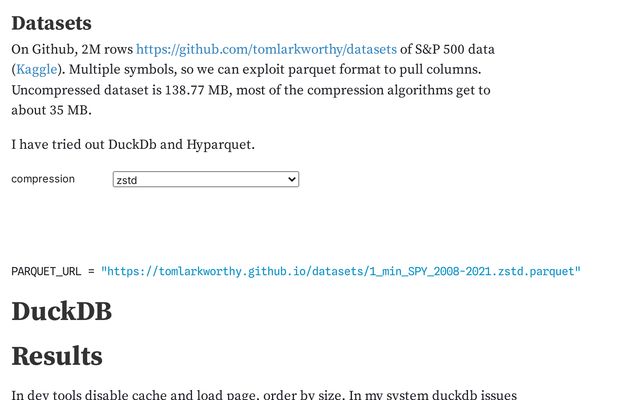The image size is (640, 400).
Task: Open the github.com/tomlarkworthy/datasets link
Action: 266,49
